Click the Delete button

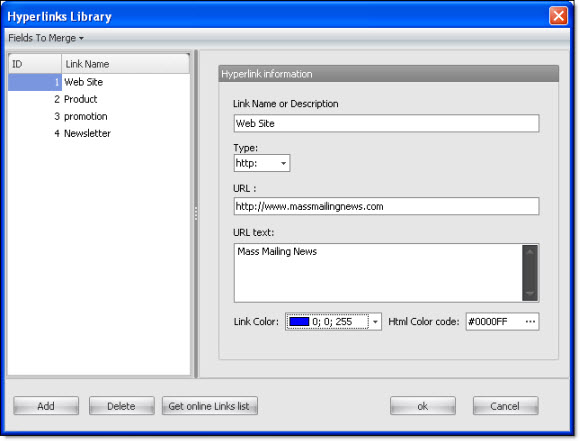coord(121,406)
